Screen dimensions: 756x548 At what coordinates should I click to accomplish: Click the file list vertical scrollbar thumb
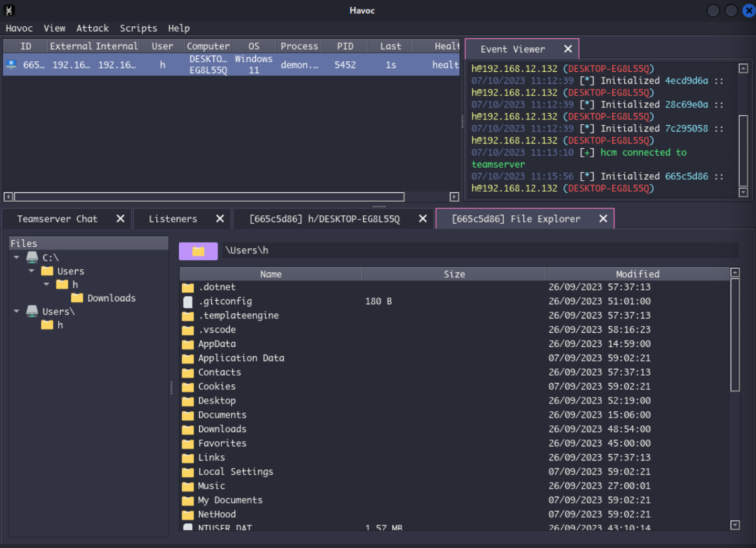coord(735,335)
